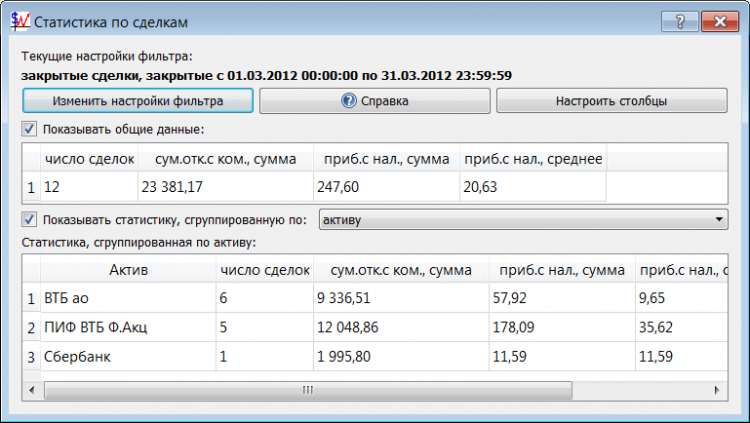Open Справка help button
Viewport: 750px width, 423px height.
tap(375, 101)
